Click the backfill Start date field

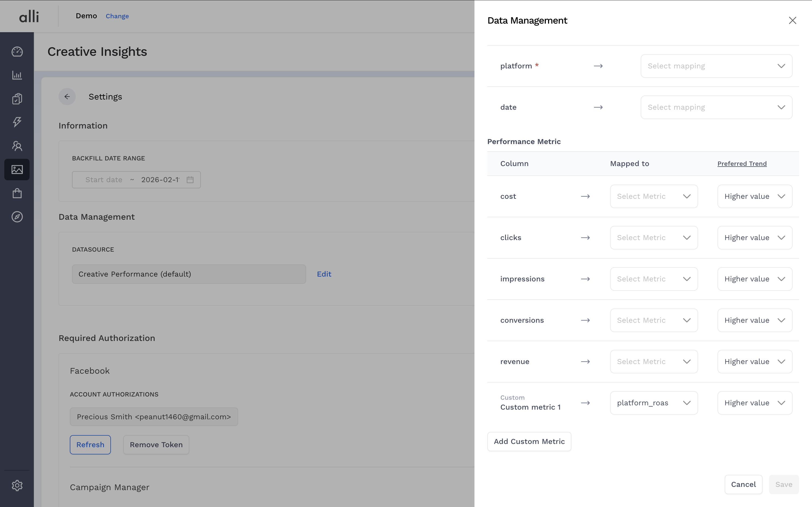104,180
